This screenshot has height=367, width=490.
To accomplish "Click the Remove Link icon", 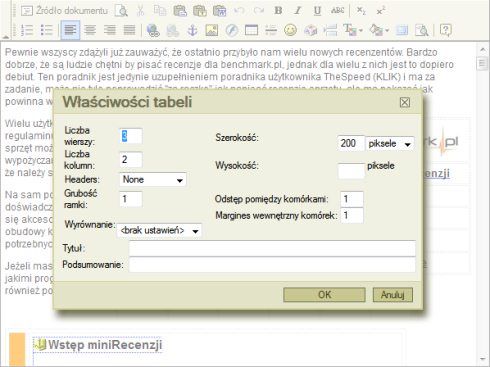I will coord(173,30).
